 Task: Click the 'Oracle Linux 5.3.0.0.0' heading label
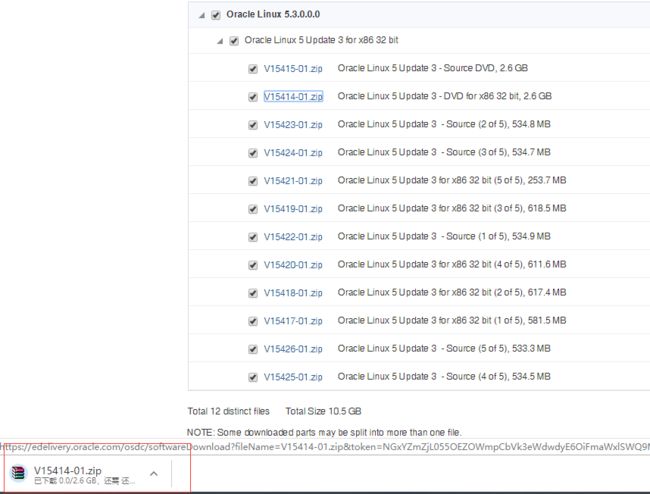pos(273,15)
